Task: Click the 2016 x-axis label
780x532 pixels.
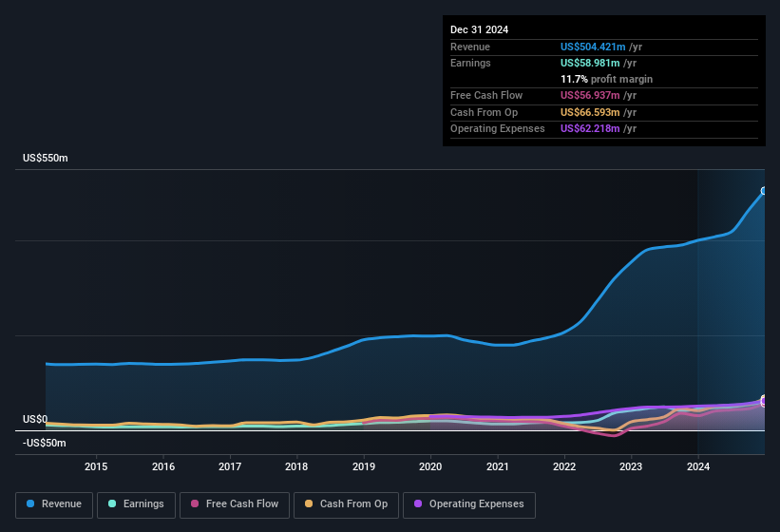Action: [x=163, y=466]
